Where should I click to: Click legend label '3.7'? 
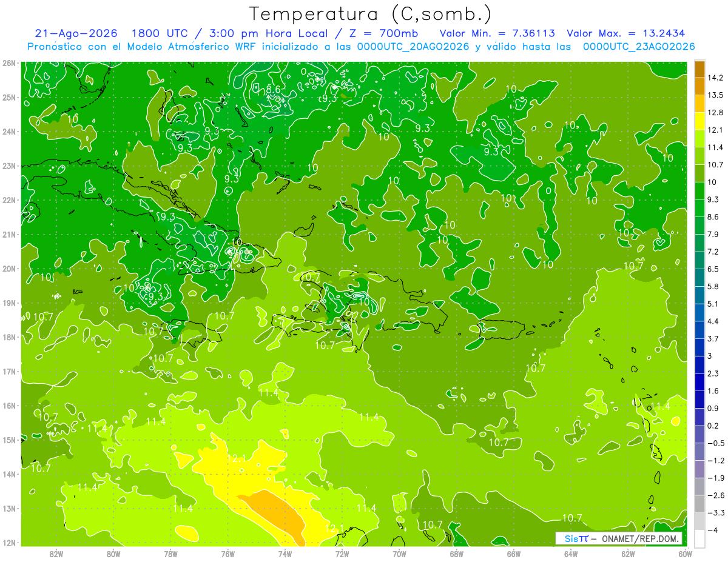click(713, 339)
